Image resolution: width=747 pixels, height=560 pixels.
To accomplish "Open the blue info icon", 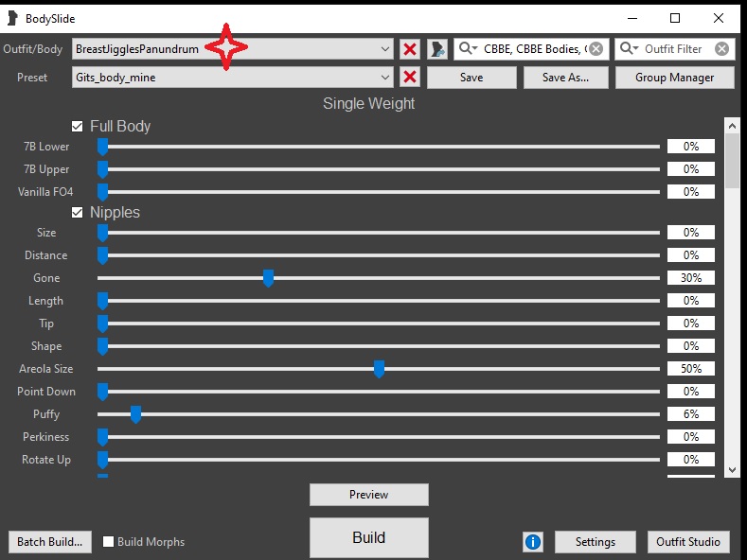I will tap(532, 542).
